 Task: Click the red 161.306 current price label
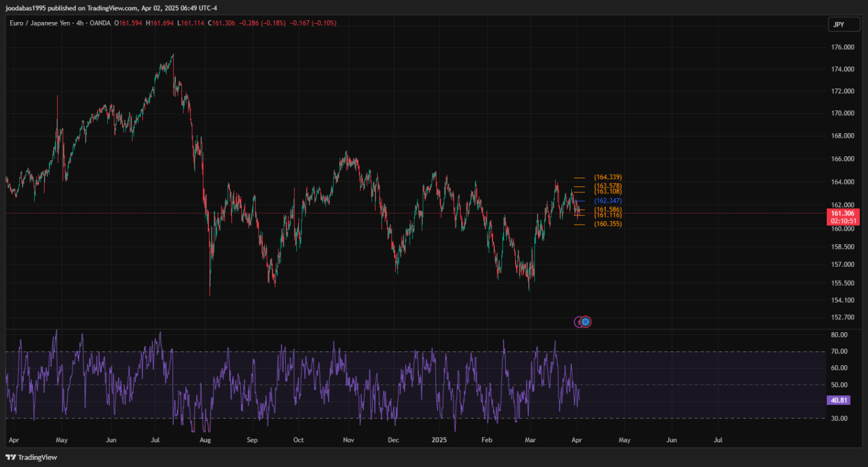(843, 213)
